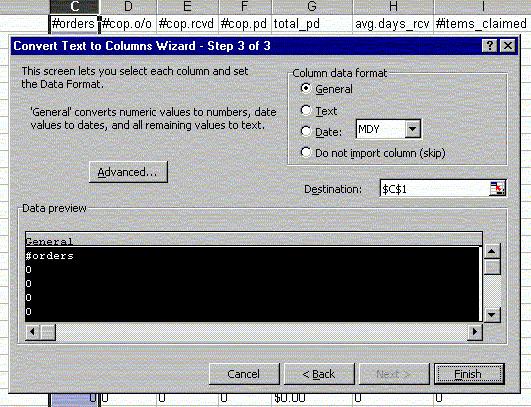Select Do not import column (skip)
The height and width of the screenshot is (407, 531).
tap(373, 153)
